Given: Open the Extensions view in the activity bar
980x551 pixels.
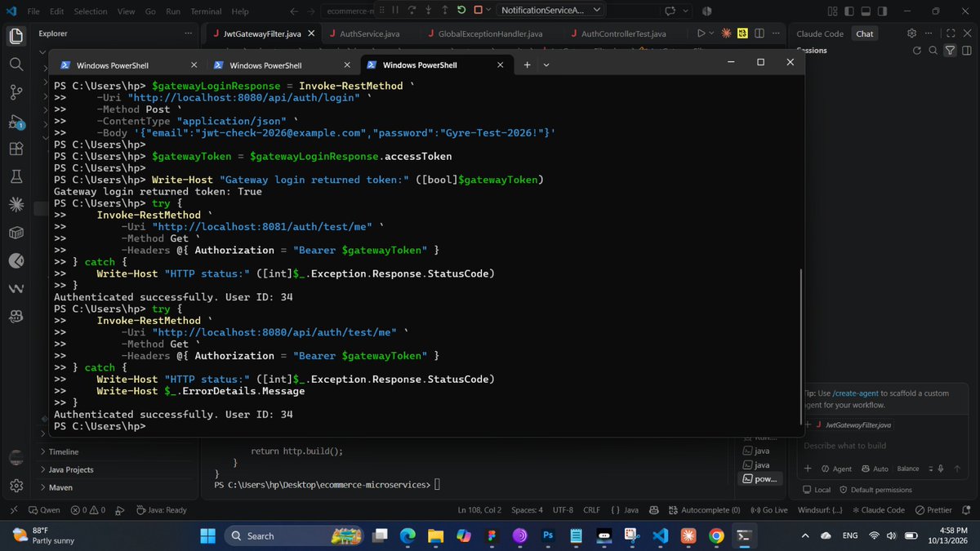Looking at the screenshot, I should [x=16, y=149].
